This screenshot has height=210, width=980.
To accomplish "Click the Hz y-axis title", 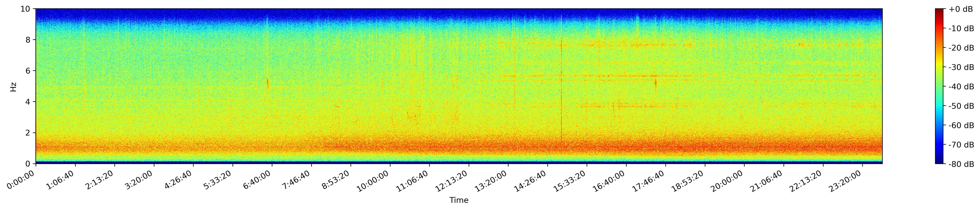I will (x=14, y=86).
